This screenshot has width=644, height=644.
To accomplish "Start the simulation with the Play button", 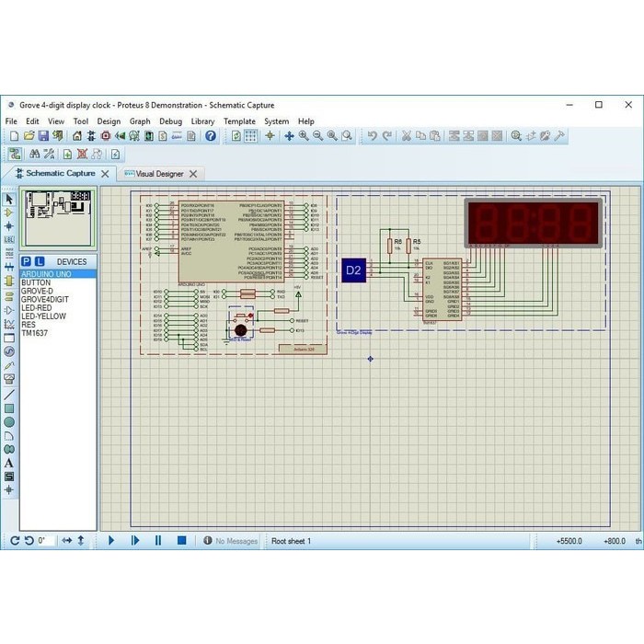I will click(x=111, y=540).
